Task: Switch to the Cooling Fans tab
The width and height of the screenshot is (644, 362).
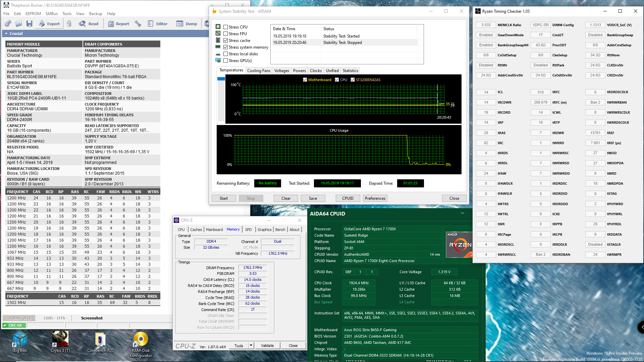Action: pos(259,71)
